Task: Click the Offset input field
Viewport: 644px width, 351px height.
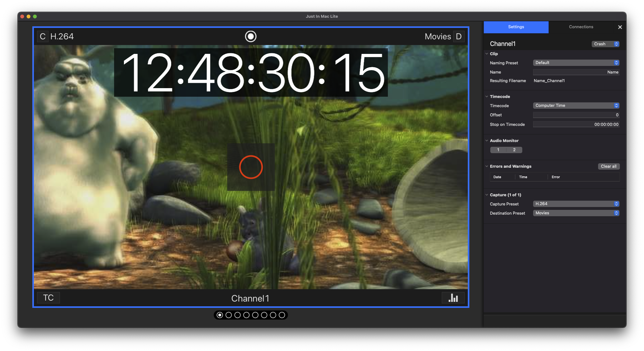Action: point(576,115)
